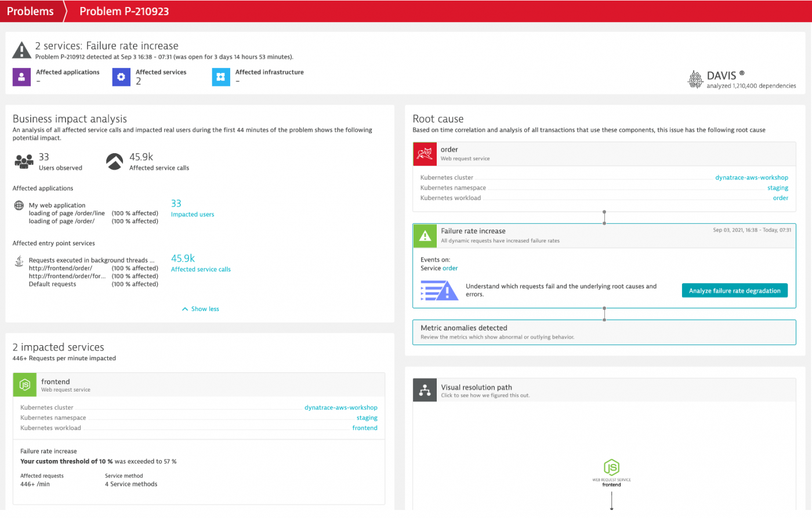Click the warning triangle beside Failure rate increase title
This screenshot has width=812, height=518.
tap(21, 50)
